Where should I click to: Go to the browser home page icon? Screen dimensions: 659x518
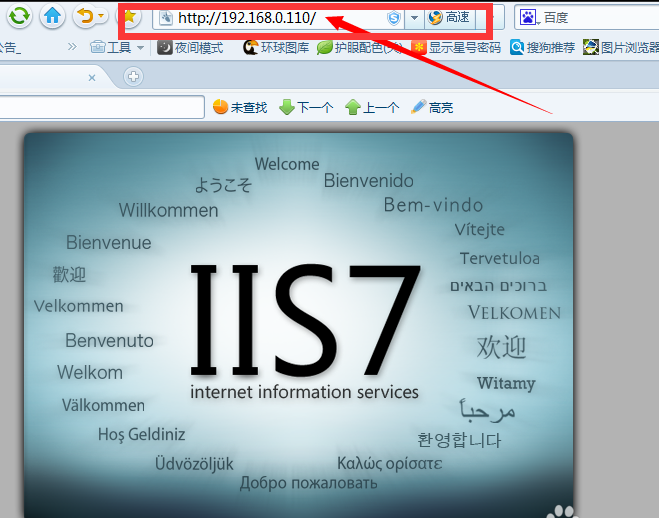53,16
